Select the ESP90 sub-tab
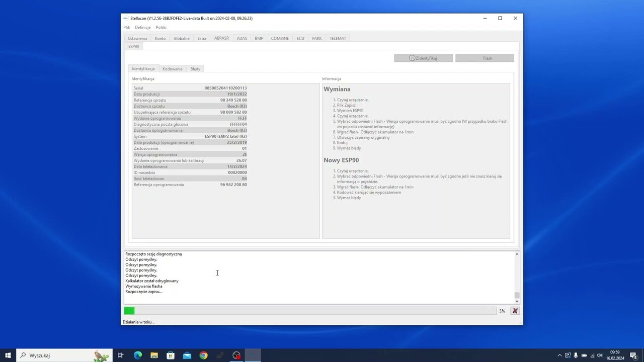 click(x=133, y=46)
